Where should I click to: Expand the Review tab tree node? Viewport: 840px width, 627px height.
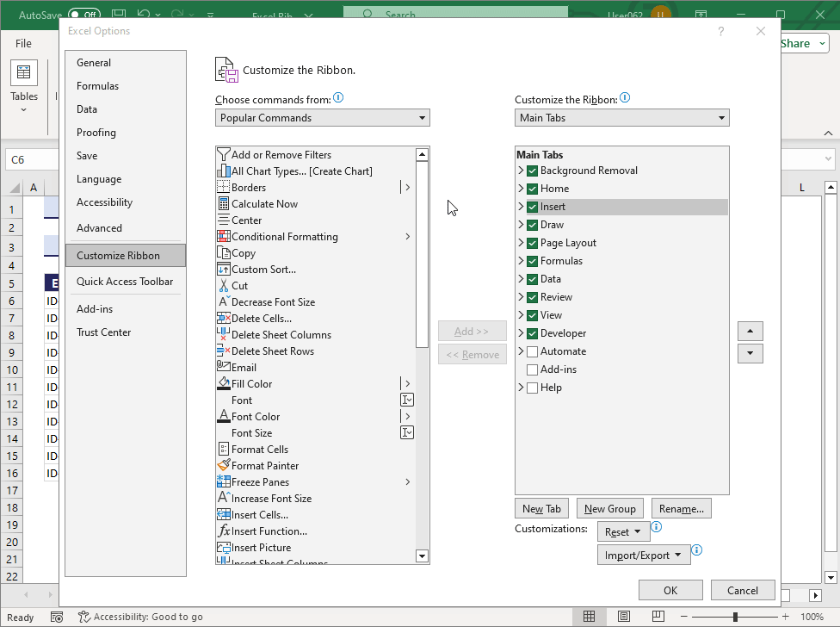point(520,297)
